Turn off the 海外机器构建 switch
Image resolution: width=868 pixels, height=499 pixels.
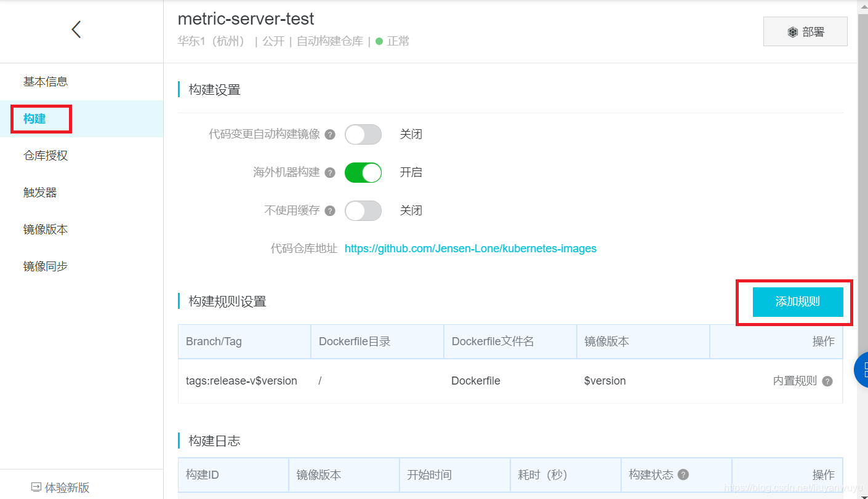[363, 173]
